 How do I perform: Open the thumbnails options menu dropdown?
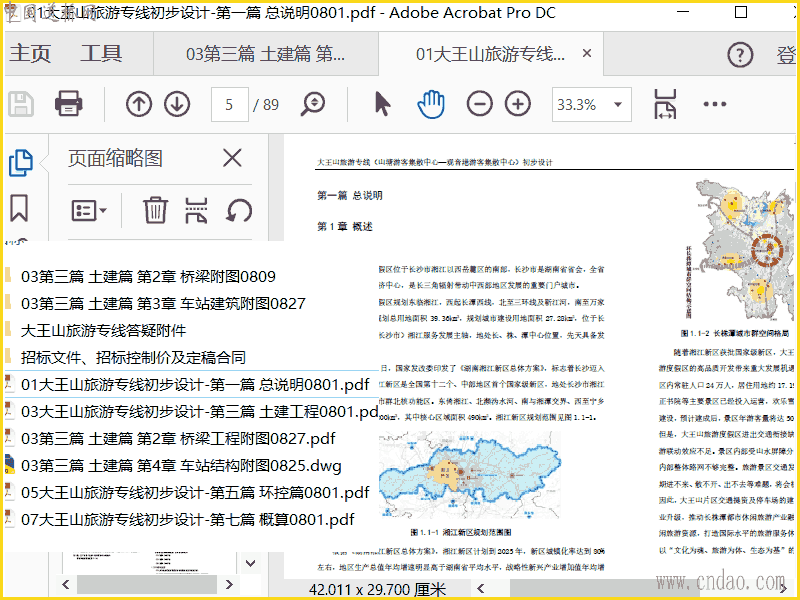89,210
